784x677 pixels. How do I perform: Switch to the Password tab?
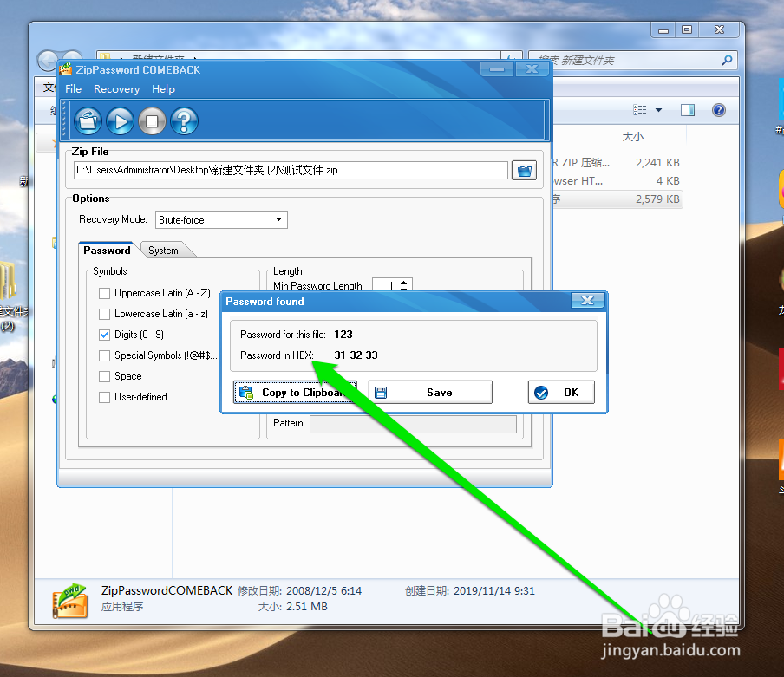[x=107, y=251]
